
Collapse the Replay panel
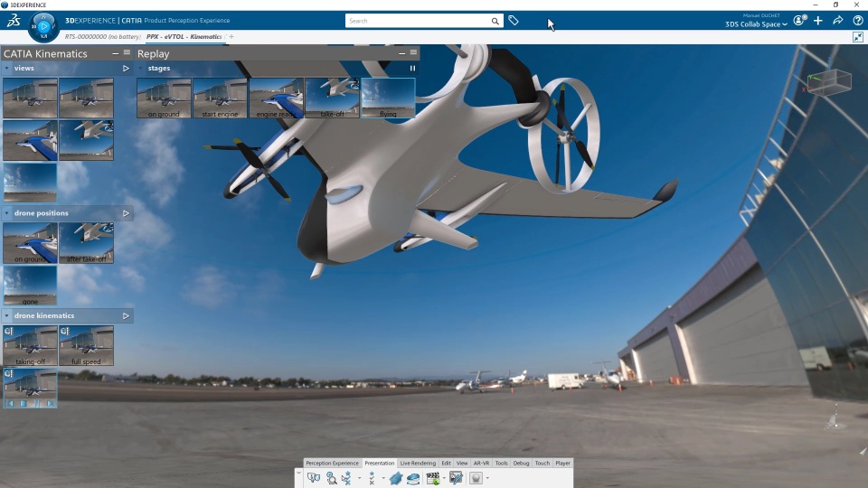(x=401, y=53)
